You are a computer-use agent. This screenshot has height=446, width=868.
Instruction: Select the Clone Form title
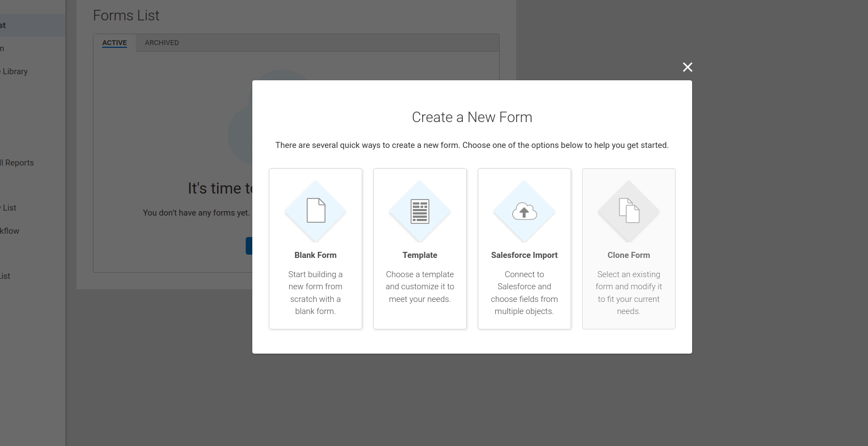click(x=629, y=255)
